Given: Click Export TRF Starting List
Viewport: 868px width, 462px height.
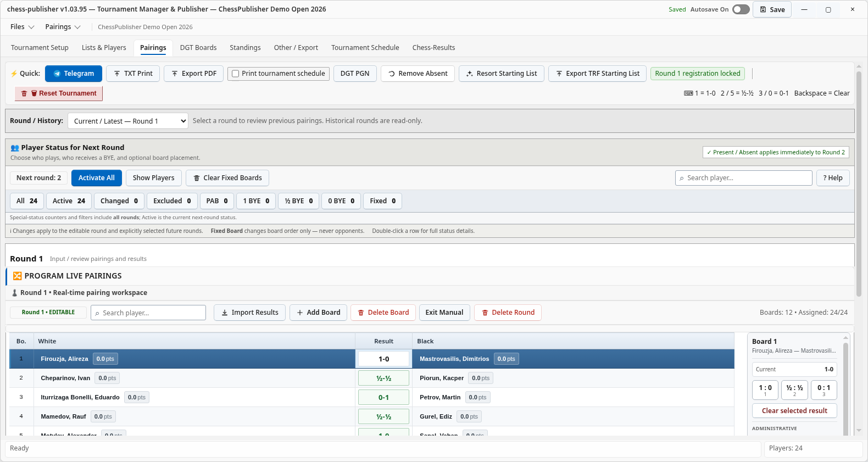Looking at the screenshot, I should (x=598, y=74).
